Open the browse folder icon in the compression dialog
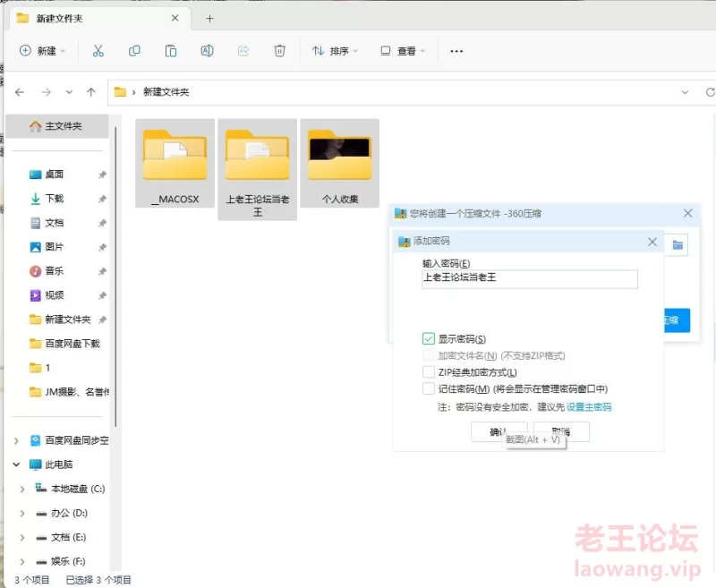 [x=677, y=243]
